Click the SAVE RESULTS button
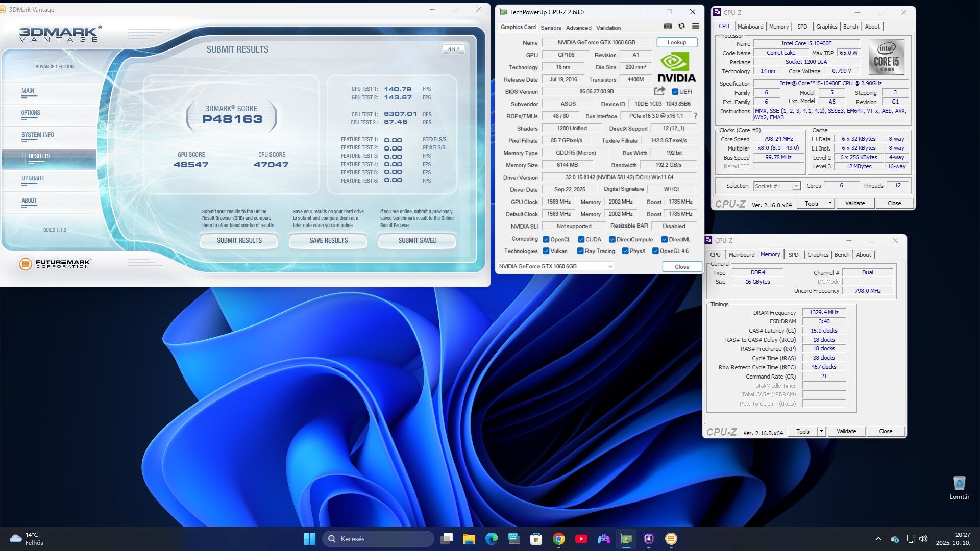 pos(328,241)
